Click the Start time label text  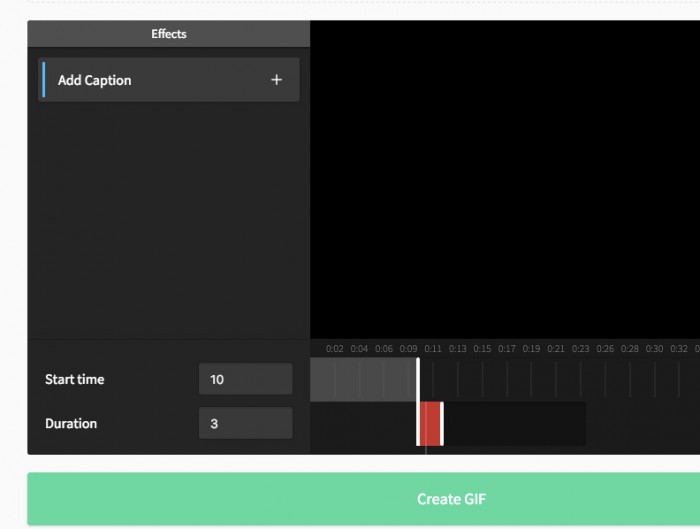click(x=75, y=379)
